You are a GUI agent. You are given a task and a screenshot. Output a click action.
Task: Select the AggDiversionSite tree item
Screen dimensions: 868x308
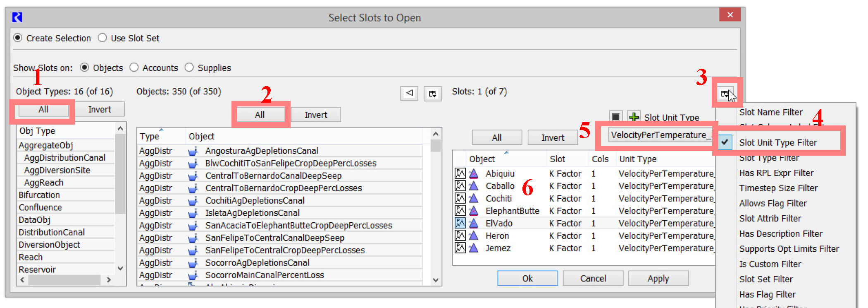tap(57, 170)
